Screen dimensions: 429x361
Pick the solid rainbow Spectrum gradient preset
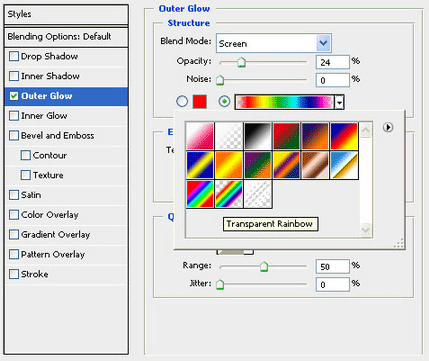(200, 194)
